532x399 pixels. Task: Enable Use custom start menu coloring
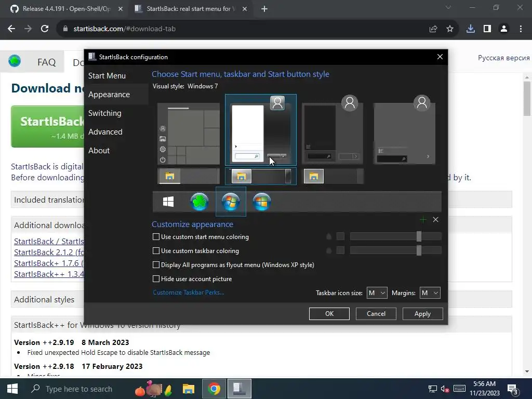[x=156, y=237]
